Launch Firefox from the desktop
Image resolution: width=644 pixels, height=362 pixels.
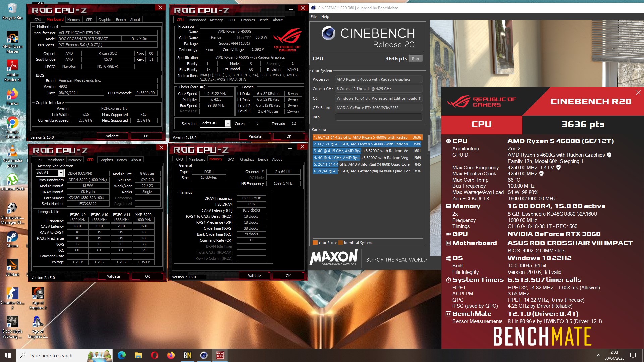(12, 97)
